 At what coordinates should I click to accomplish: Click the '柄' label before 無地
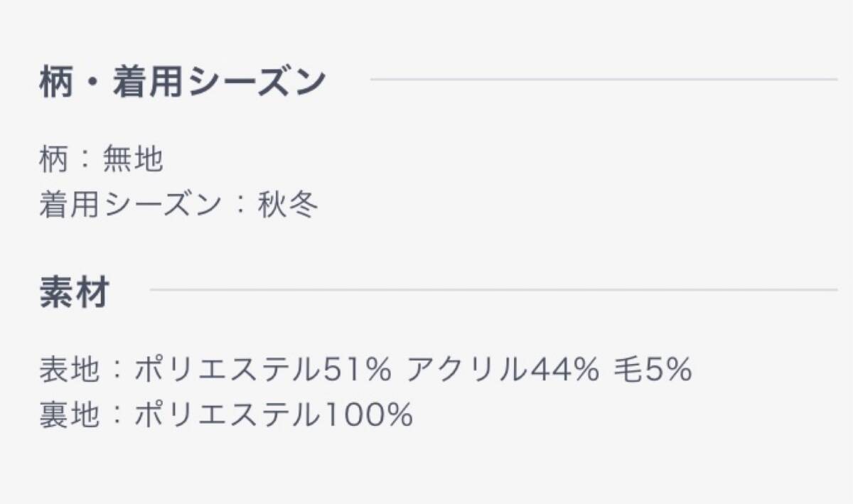click(x=53, y=161)
